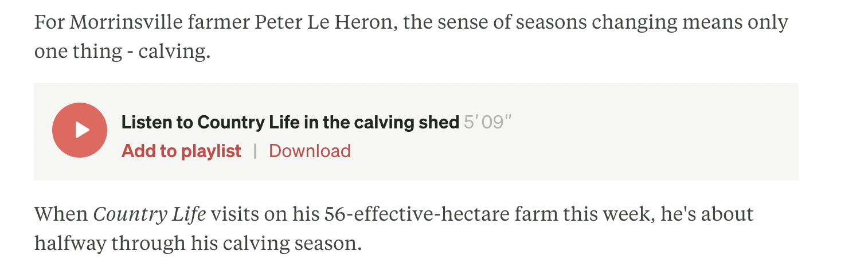Click the italic "Country Life" text
This screenshot has width=868, height=266.
point(149,214)
